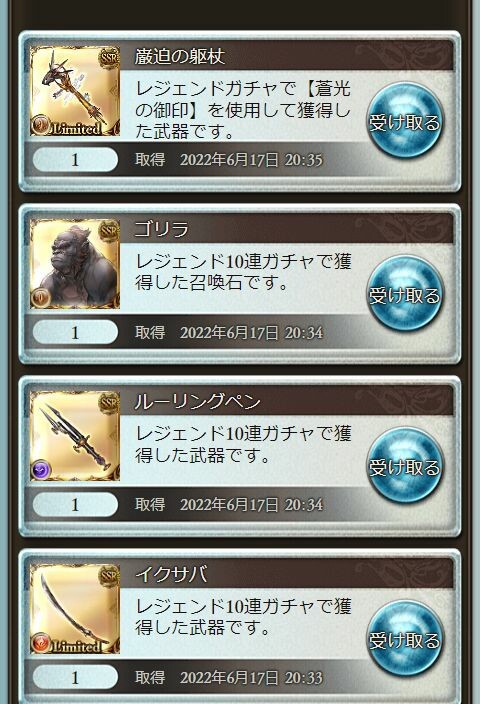
Task: Claim 巌迫の躯杖 with its 受け取る button
Action: point(405,122)
